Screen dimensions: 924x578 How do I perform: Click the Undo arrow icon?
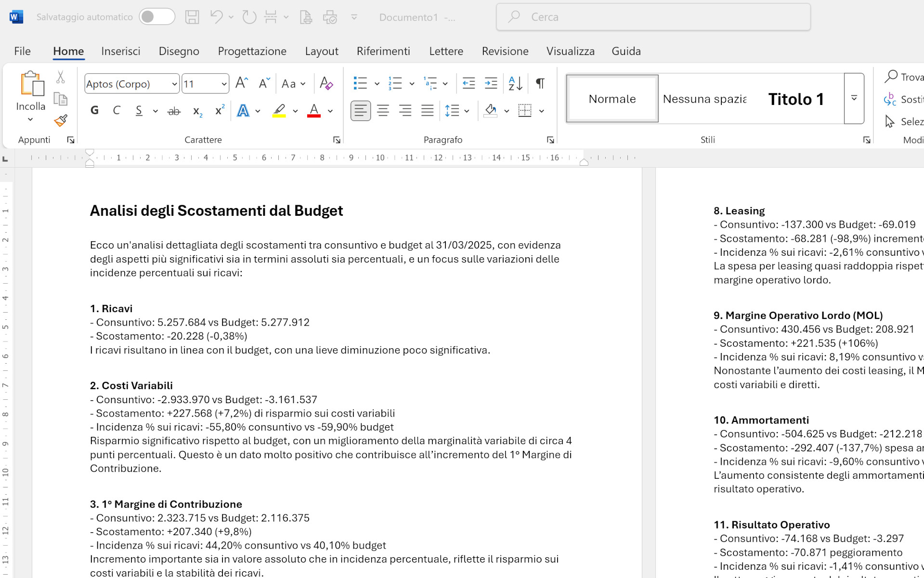pyautogui.click(x=216, y=17)
